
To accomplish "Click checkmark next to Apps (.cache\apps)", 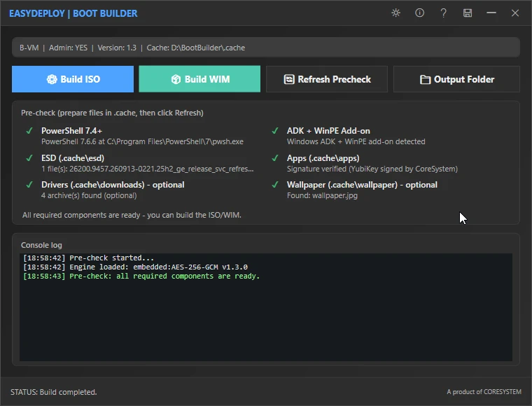I will [x=275, y=158].
